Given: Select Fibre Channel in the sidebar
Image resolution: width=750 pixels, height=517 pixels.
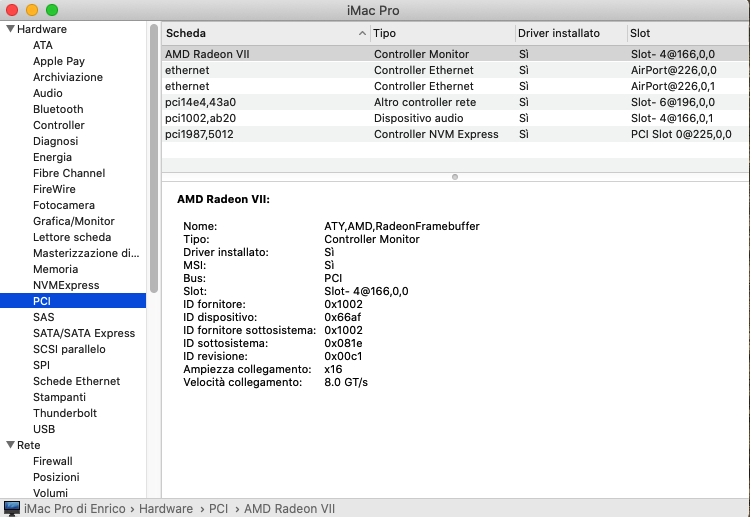Looking at the screenshot, I should coord(69,173).
